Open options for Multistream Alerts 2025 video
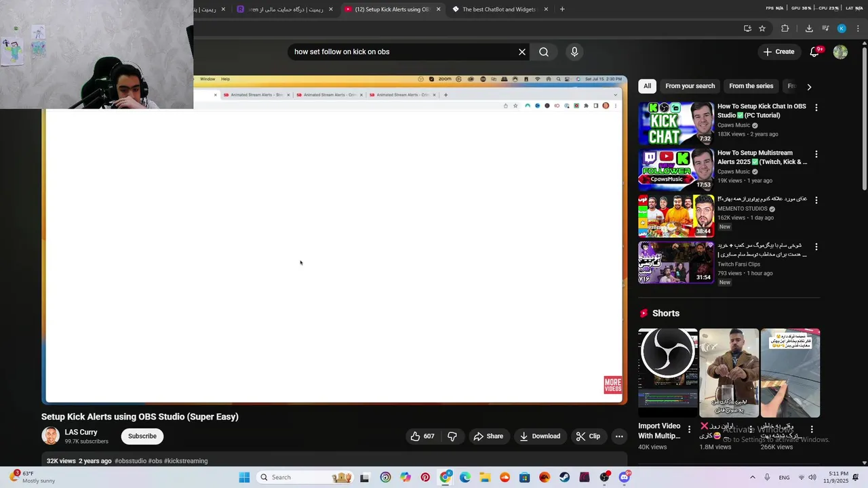The width and height of the screenshot is (868, 488). click(x=816, y=155)
